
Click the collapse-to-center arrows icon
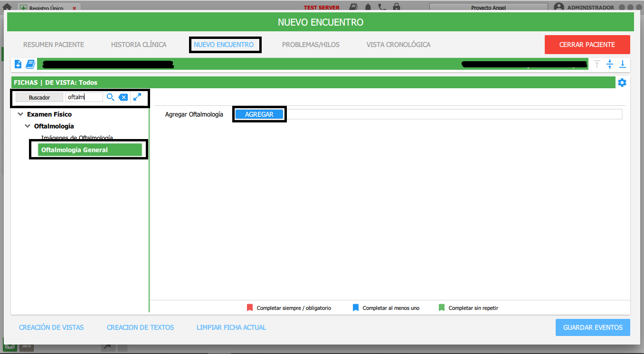tap(610, 64)
